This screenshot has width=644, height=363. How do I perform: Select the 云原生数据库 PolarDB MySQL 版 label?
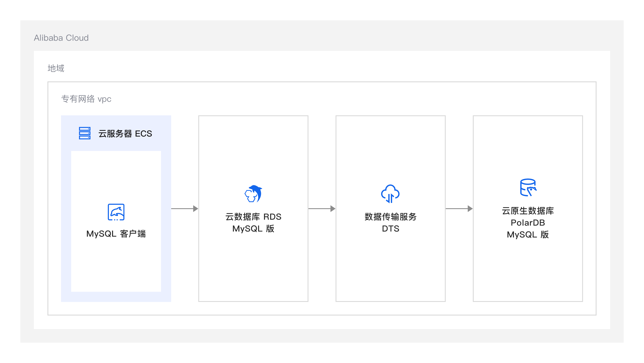coord(528,223)
